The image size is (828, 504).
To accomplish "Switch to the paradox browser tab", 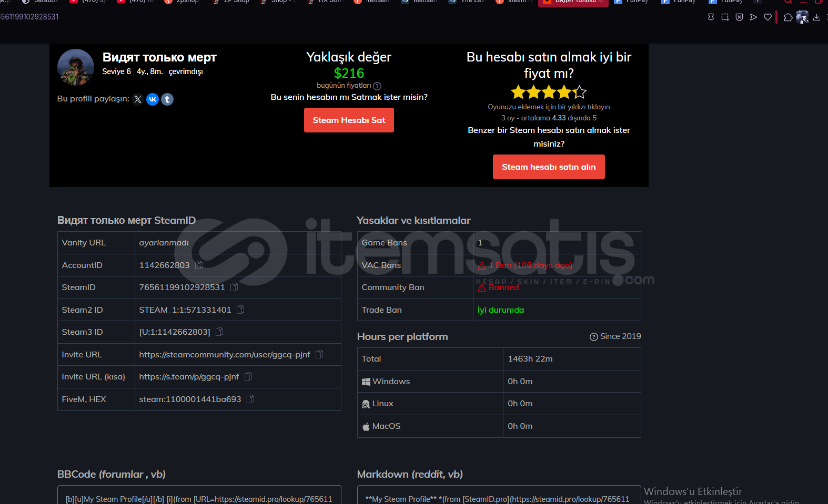I will (41, 2).
